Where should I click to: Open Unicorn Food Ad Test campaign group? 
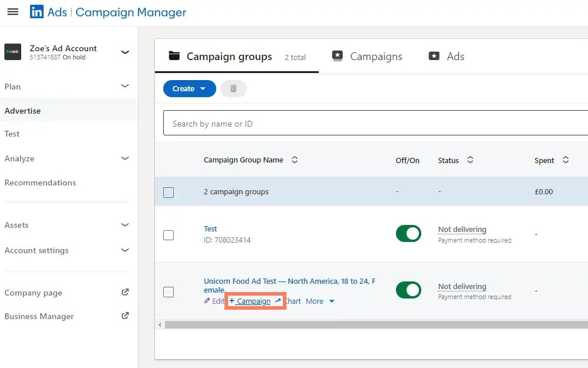pos(289,285)
